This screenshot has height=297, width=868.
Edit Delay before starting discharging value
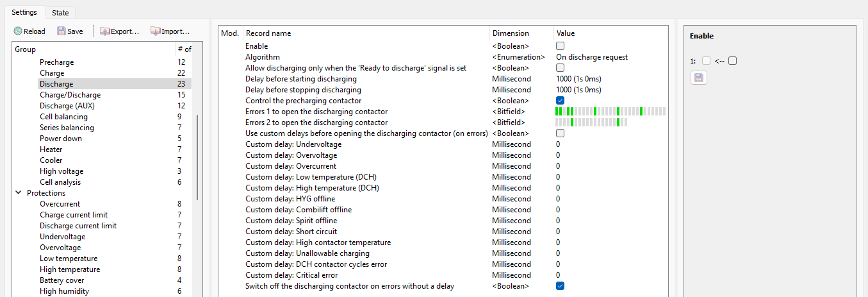coord(578,79)
